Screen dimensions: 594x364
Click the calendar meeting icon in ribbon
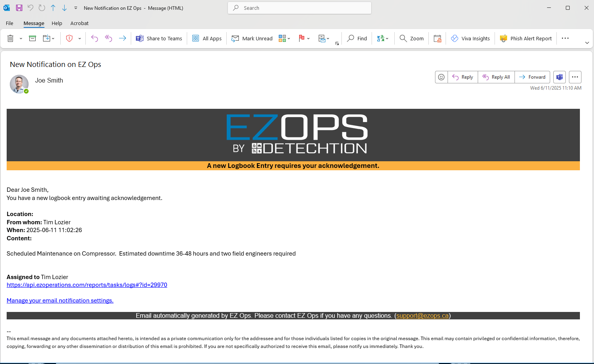click(437, 38)
